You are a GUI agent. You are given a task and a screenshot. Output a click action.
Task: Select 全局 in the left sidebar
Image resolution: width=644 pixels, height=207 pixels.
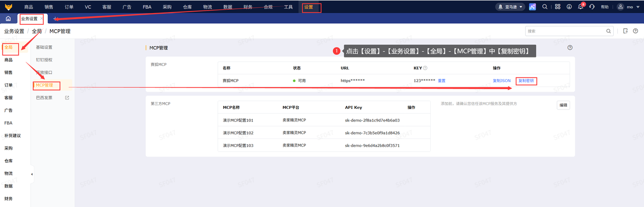(9, 47)
